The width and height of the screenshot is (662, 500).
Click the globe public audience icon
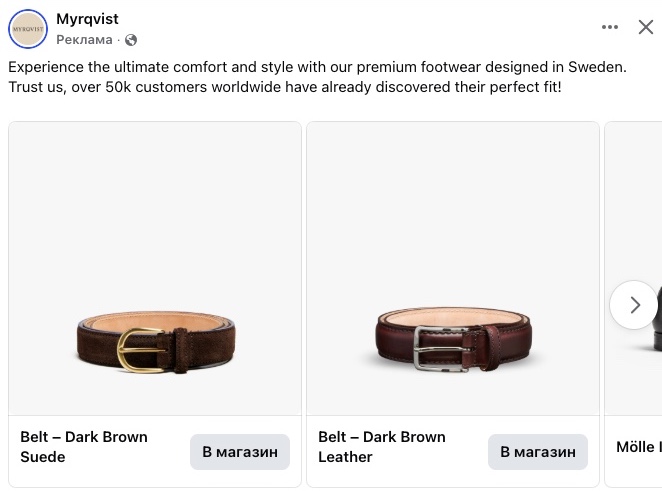(x=131, y=40)
